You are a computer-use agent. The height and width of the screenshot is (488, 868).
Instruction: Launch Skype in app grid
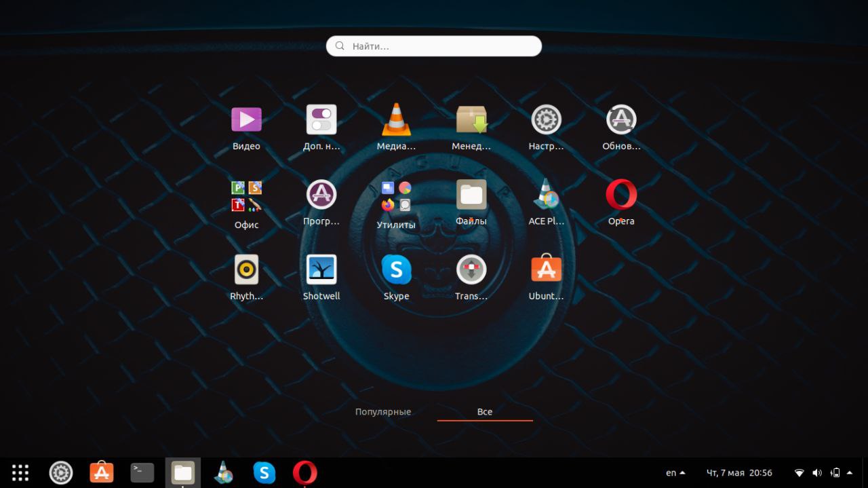point(396,270)
